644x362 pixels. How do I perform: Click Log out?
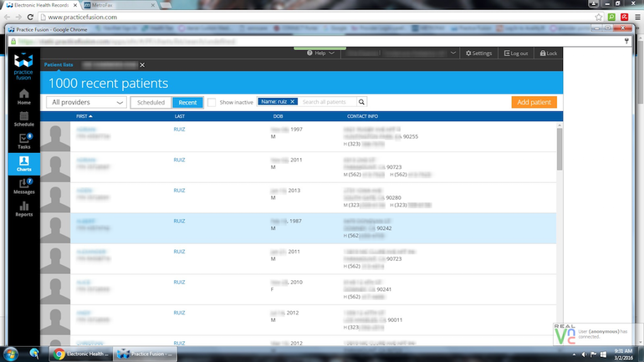(516, 54)
